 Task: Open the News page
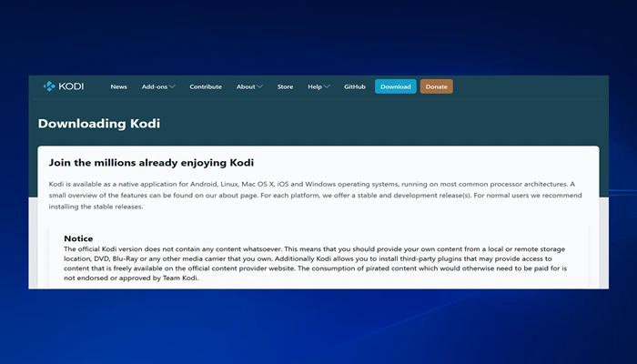(x=118, y=86)
